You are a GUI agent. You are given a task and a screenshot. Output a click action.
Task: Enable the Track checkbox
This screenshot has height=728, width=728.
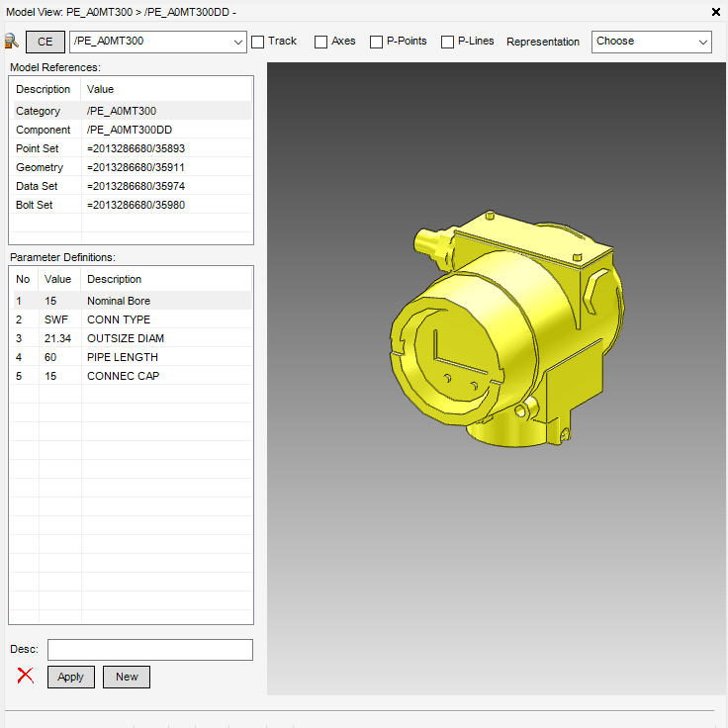[258, 42]
